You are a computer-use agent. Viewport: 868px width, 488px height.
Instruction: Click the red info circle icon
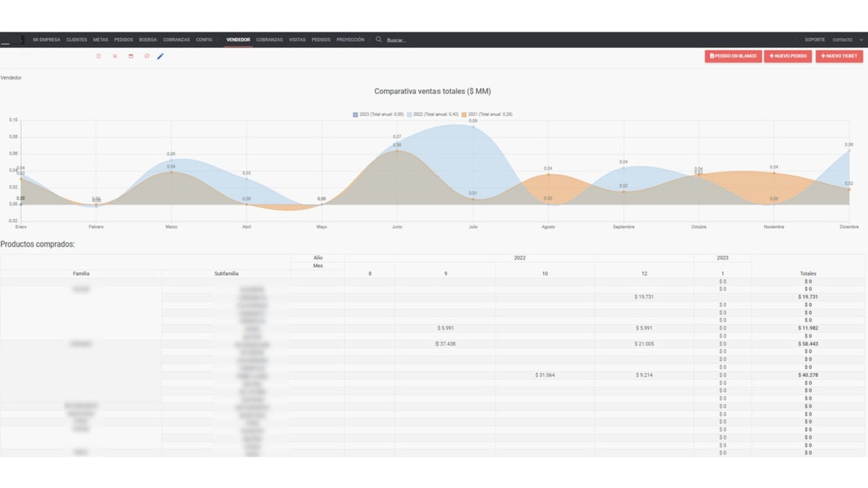point(98,56)
